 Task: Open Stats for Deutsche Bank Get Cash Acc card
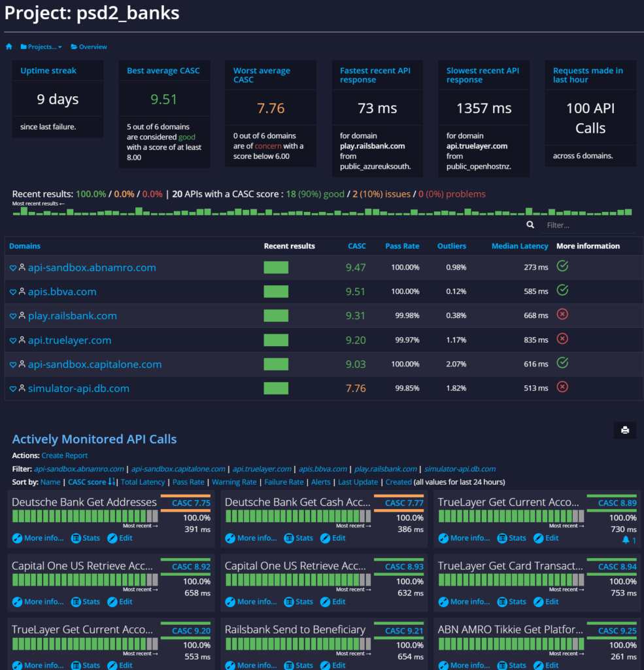click(x=299, y=538)
